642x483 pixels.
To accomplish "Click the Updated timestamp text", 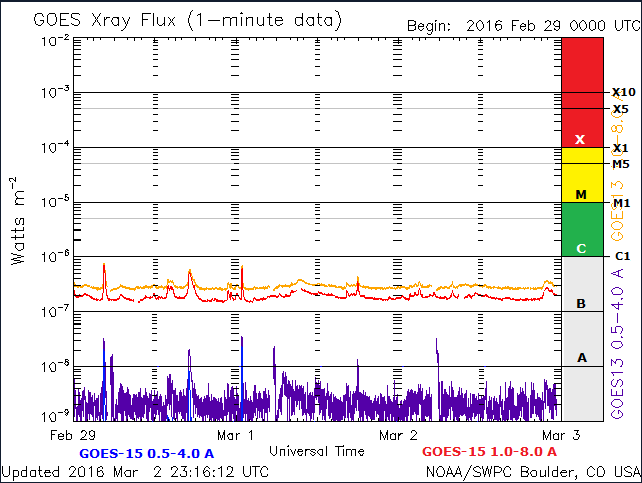I will click(x=134, y=471).
